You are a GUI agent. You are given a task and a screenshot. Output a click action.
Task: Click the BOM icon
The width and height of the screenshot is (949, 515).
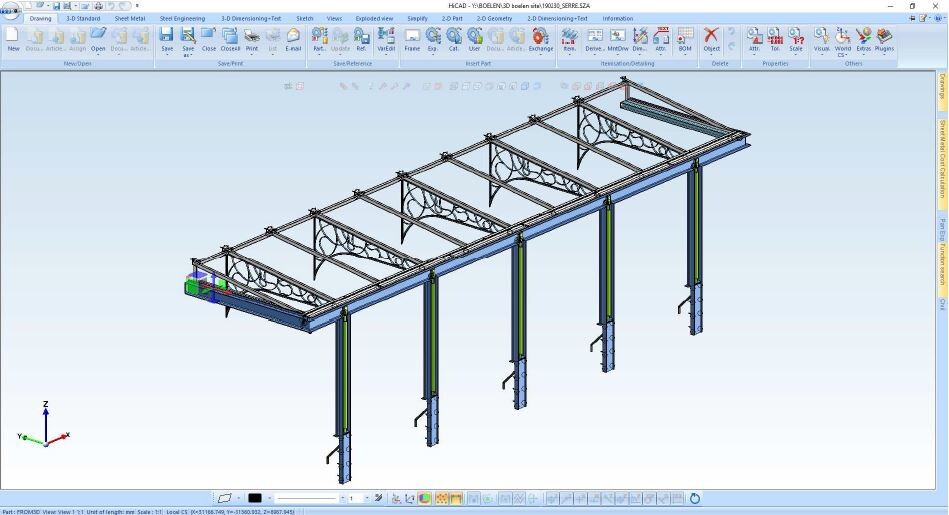684,38
